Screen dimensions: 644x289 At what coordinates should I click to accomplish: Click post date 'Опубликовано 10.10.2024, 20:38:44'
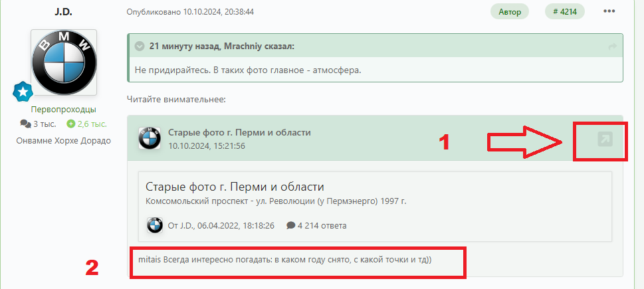click(x=190, y=12)
